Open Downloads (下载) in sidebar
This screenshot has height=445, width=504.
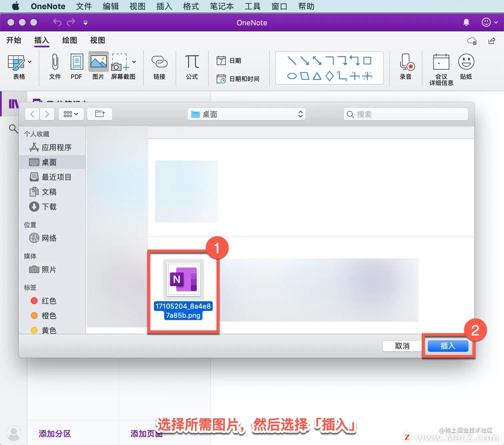point(52,207)
